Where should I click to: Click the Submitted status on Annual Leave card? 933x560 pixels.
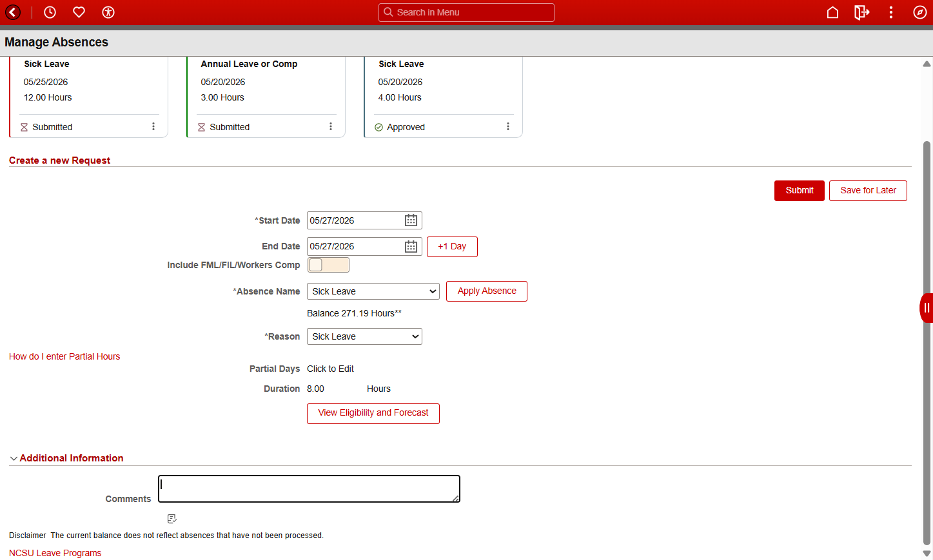point(230,127)
